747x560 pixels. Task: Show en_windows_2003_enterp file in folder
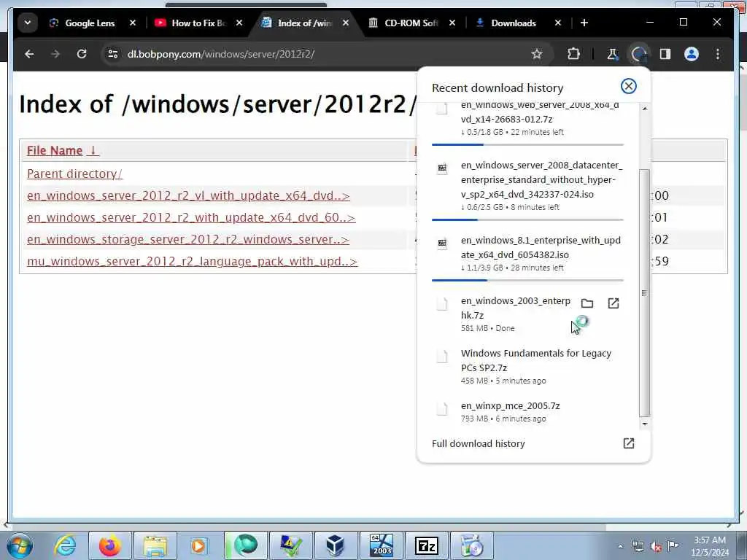pyautogui.click(x=587, y=303)
